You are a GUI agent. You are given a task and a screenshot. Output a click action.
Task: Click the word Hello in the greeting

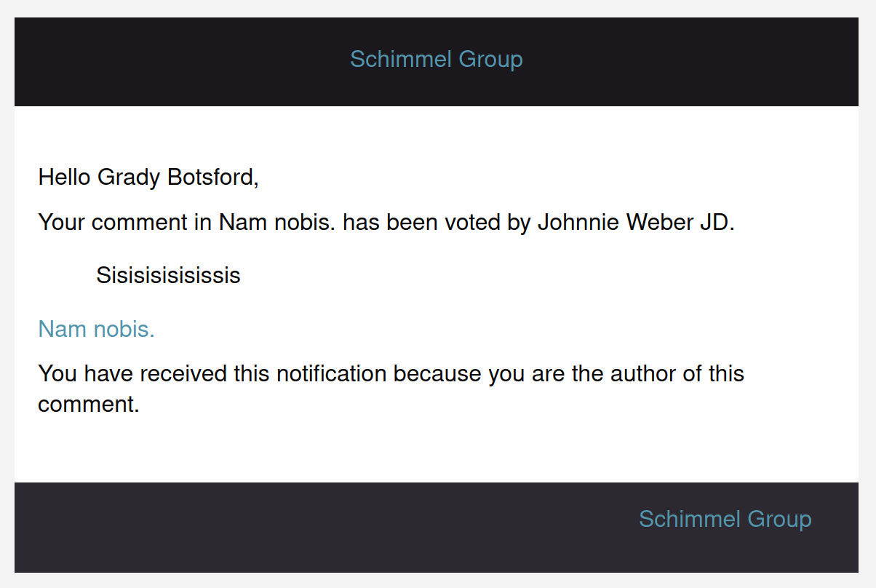(x=64, y=177)
